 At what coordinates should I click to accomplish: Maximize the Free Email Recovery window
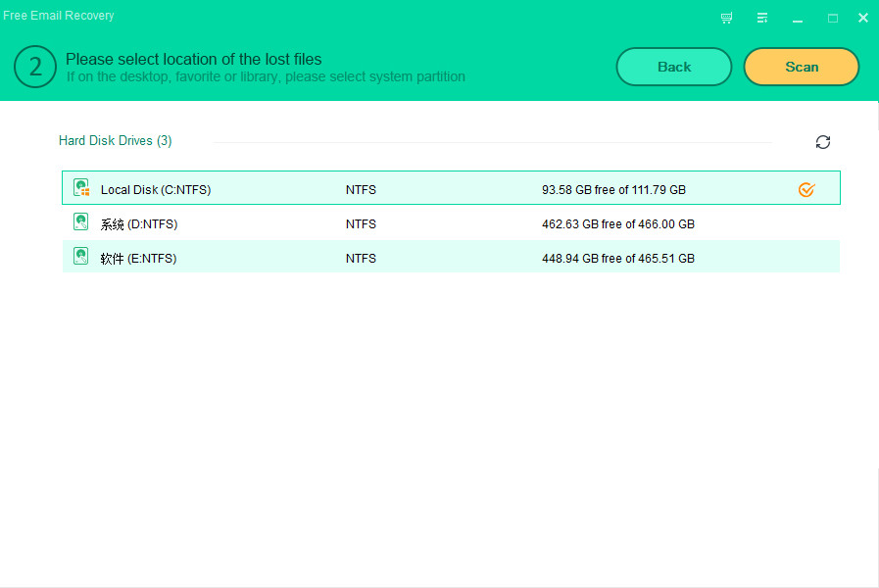pos(833,19)
